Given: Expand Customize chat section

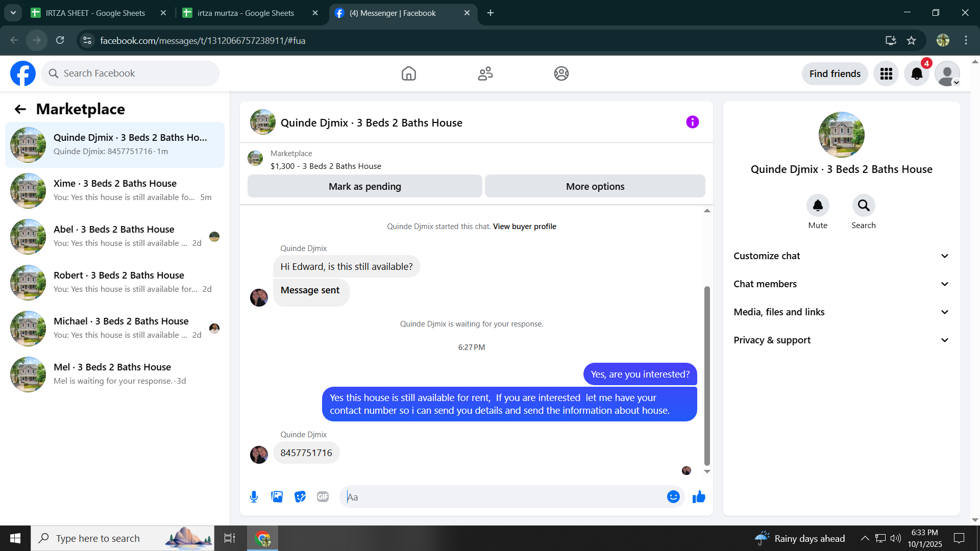Looking at the screenshot, I should 841,256.
